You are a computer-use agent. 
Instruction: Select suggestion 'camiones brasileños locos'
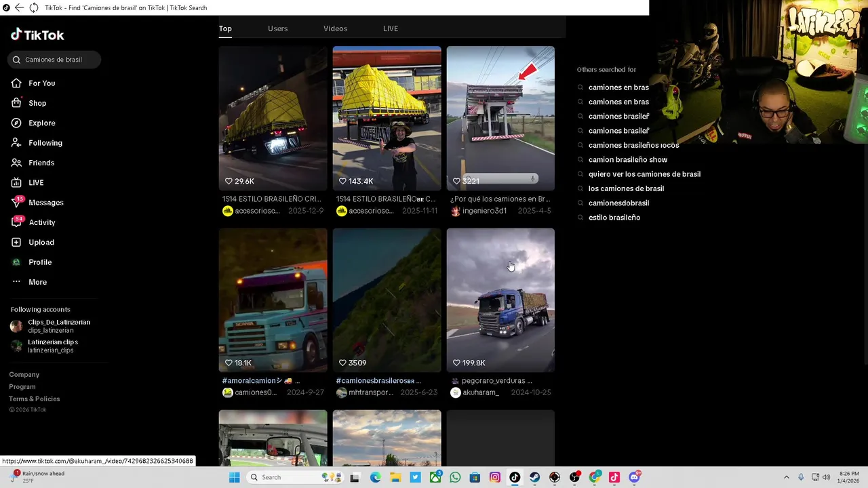[633, 145]
